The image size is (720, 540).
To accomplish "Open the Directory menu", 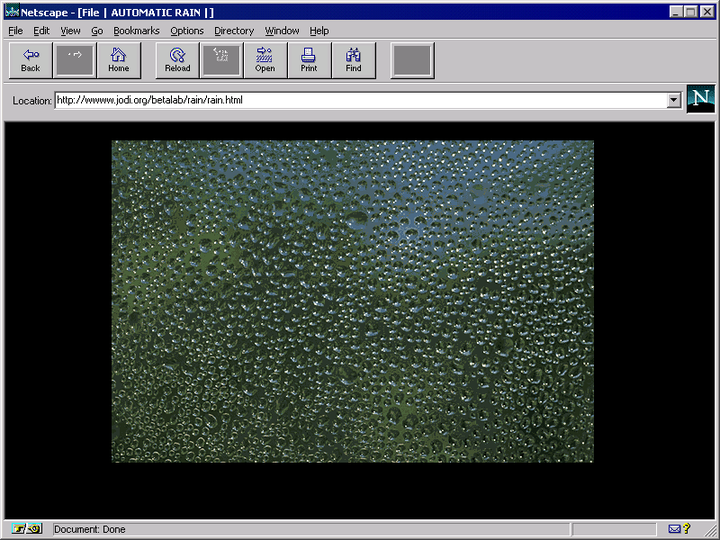I will (234, 31).
